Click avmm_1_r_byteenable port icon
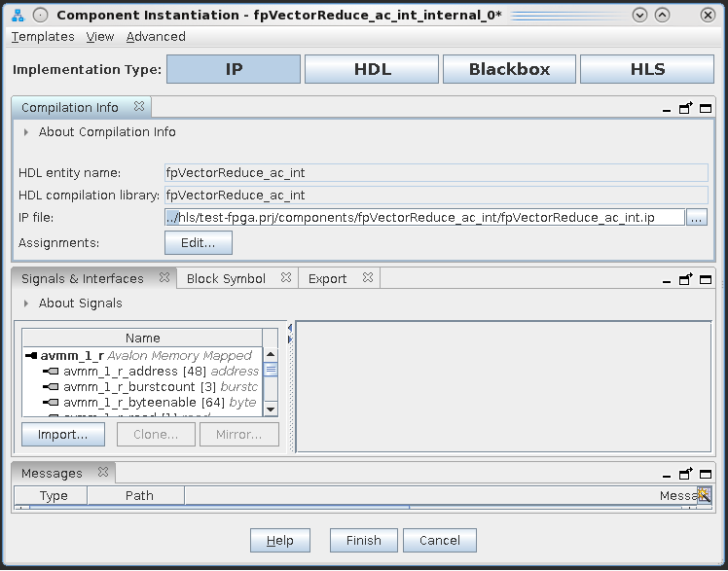This screenshot has width=728, height=571. click(x=51, y=402)
